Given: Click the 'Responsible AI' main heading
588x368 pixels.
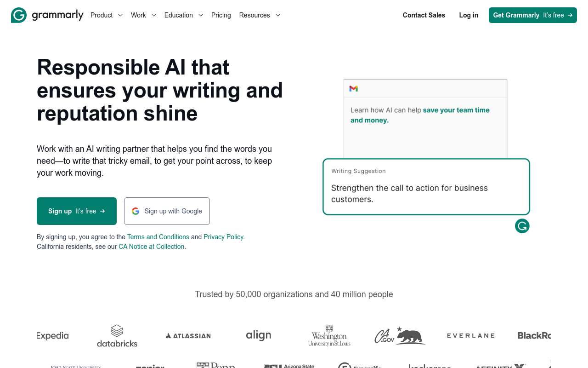Looking at the screenshot, I should [160, 90].
